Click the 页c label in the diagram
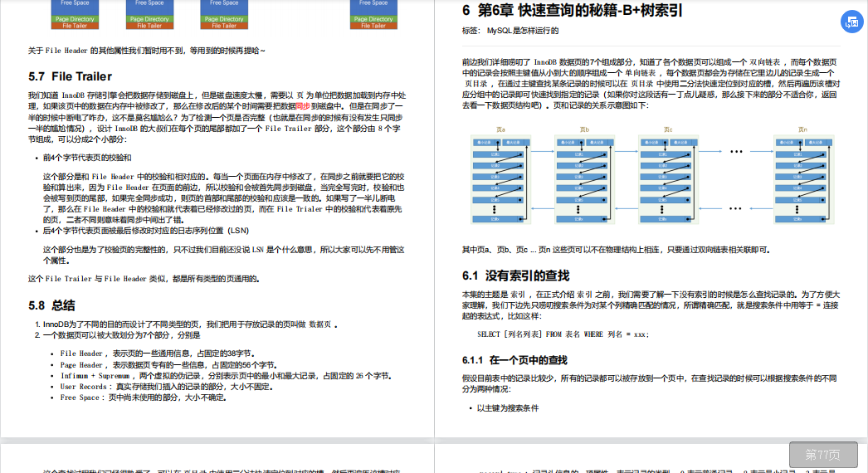The image size is (868, 473). tap(668, 129)
